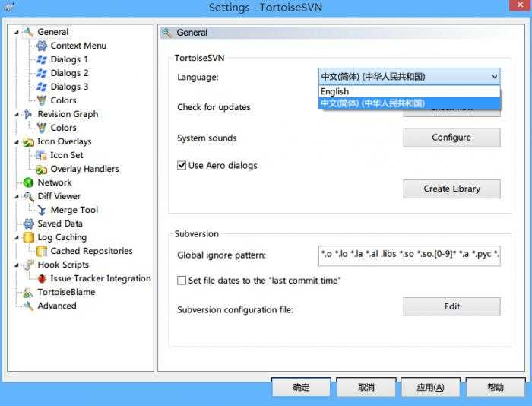This screenshot has height=406, width=532.
Task: Click the 应用(A) Apply button
Action: (x=430, y=387)
